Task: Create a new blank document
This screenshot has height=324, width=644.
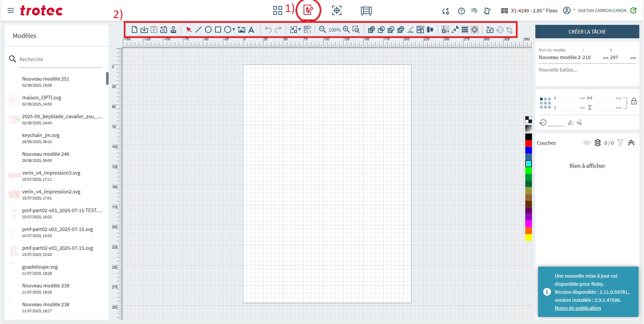Action: pyautogui.click(x=134, y=30)
